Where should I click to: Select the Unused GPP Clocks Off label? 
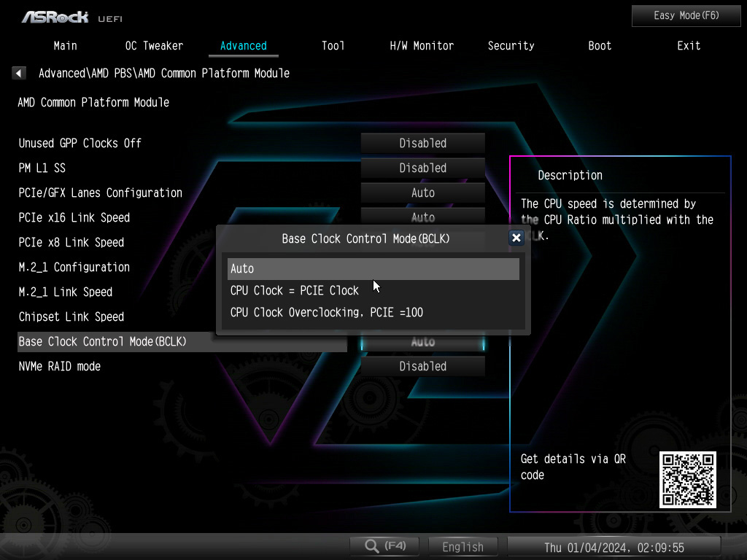pos(80,144)
